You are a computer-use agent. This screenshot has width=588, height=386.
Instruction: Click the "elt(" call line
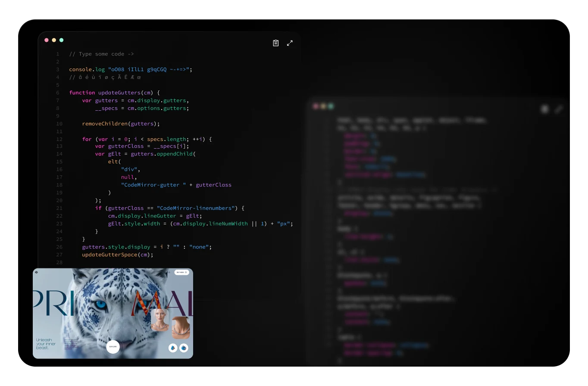pos(114,162)
